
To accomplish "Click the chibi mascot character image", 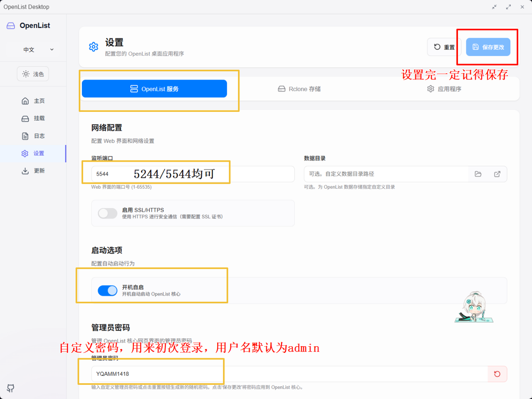I will coord(474,307).
